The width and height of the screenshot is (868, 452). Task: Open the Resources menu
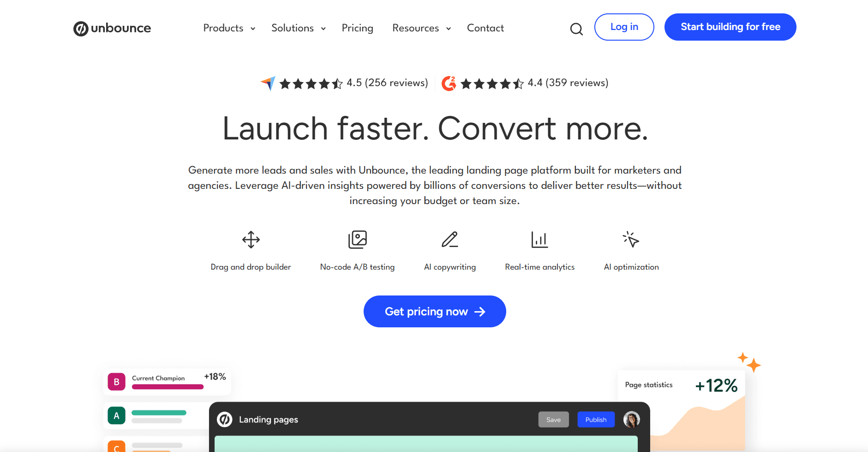(x=416, y=28)
